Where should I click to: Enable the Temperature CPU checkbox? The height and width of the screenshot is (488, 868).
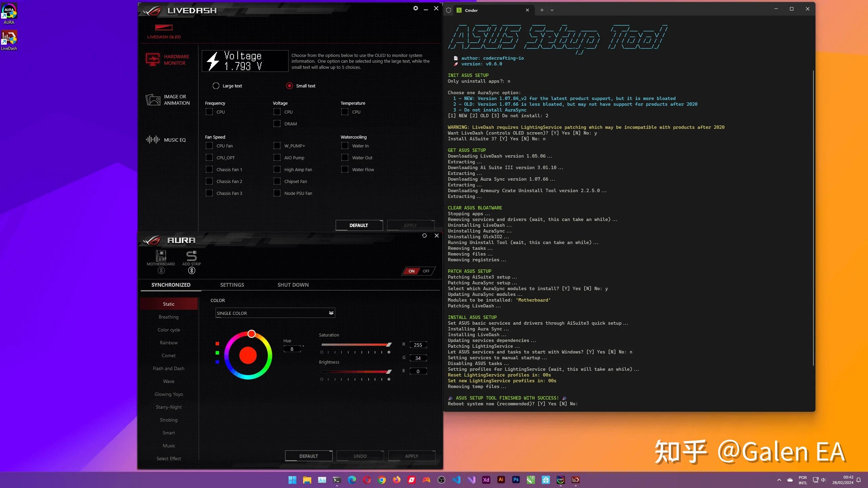(345, 112)
